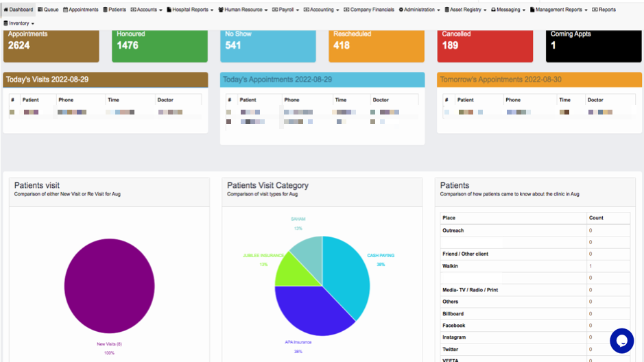Click the Messaging inbox icon
Image resolution: width=644 pixels, height=362 pixels.
493,10
